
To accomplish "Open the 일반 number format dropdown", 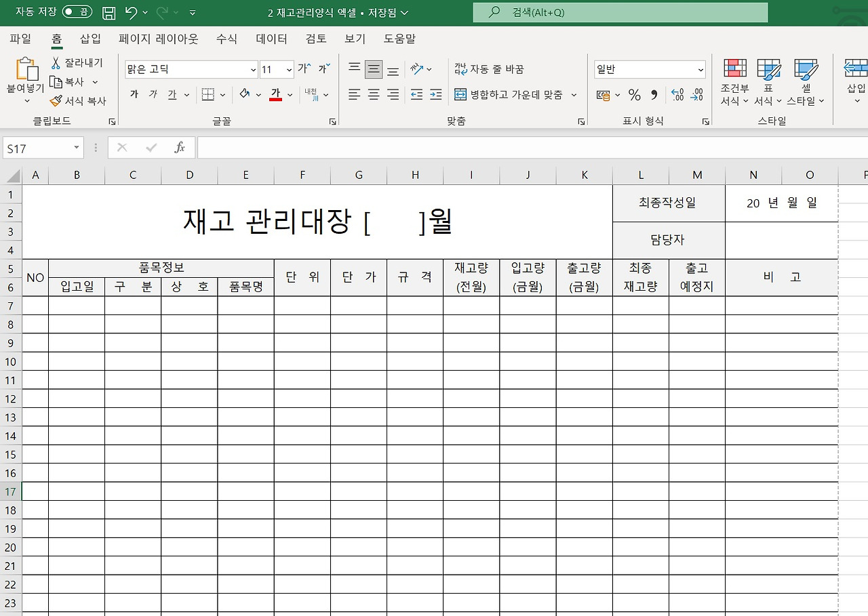I will point(701,68).
